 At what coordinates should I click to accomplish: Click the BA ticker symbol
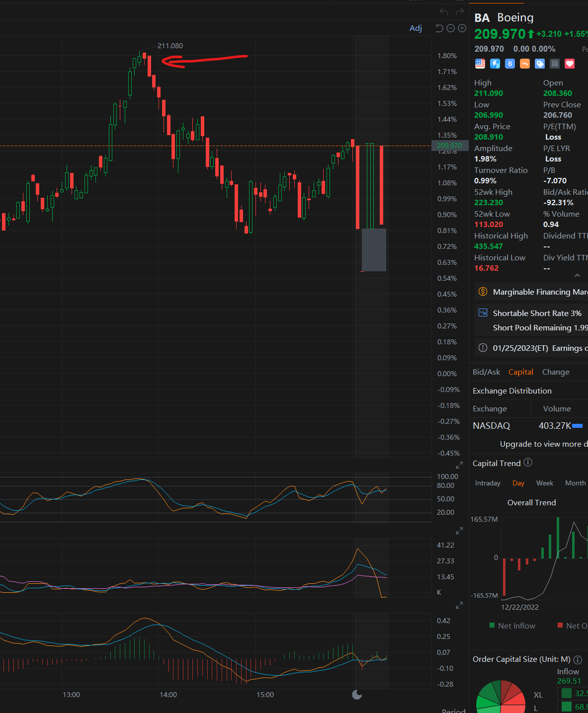[x=482, y=18]
